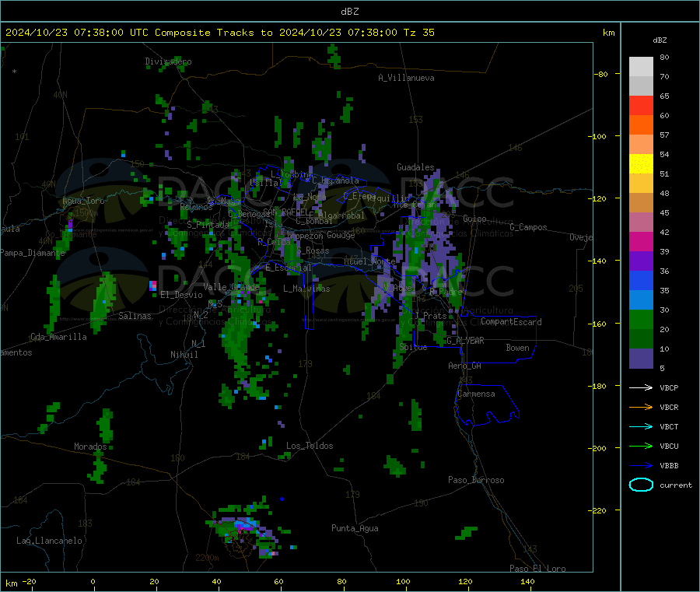This screenshot has height=592, width=700.
Task: Click the Valle_Grande map label
Action: 231,286
